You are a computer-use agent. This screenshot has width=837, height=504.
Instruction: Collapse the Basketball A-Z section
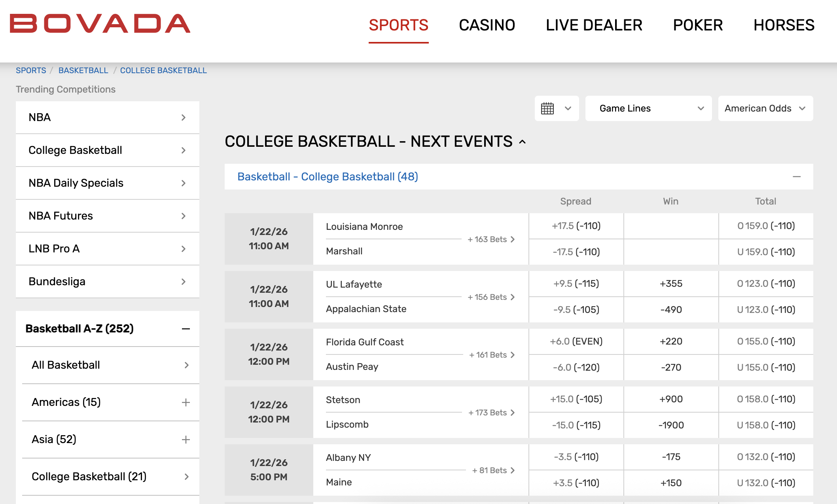pyautogui.click(x=186, y=329)
